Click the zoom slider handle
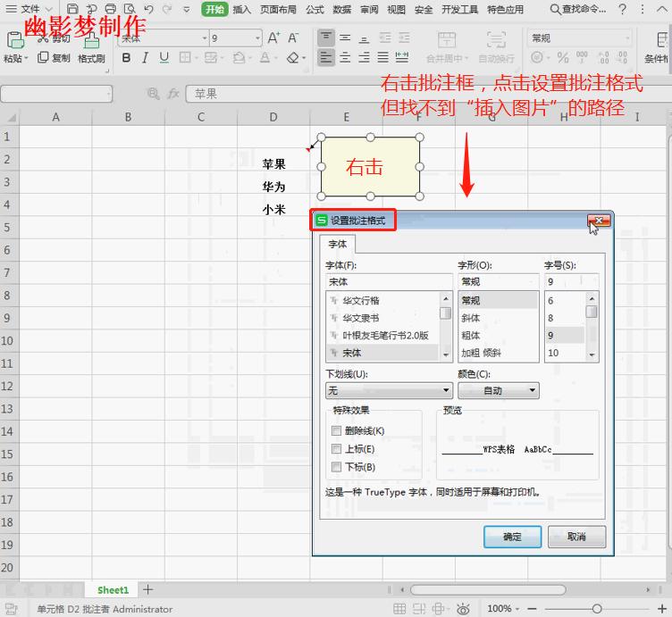Viewport: 672px width, 617px height. [597, 608]
